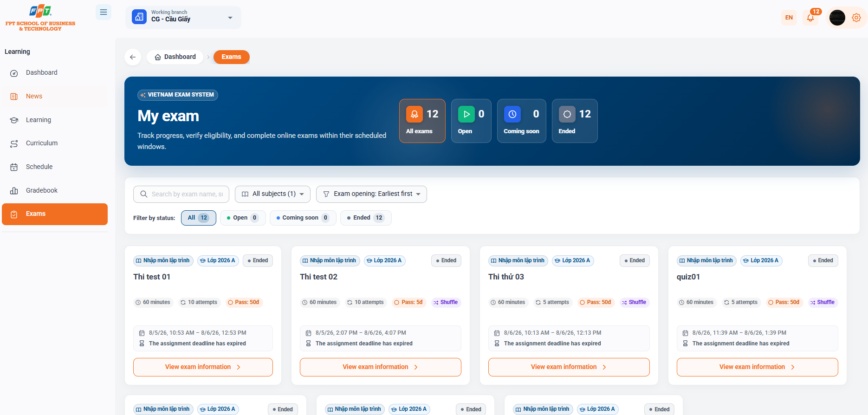
Task: Open Schedule in sidebar
Action: click(x=55, y=167)
